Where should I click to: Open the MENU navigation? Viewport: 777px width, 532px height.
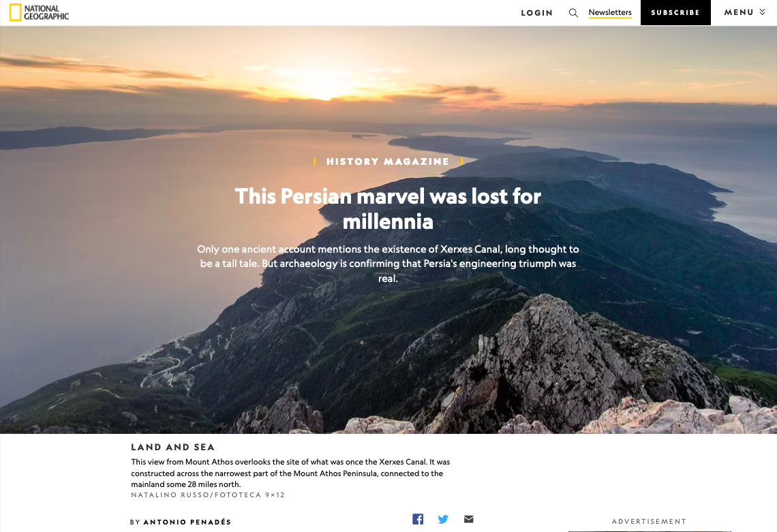click(x=744, y=12)
